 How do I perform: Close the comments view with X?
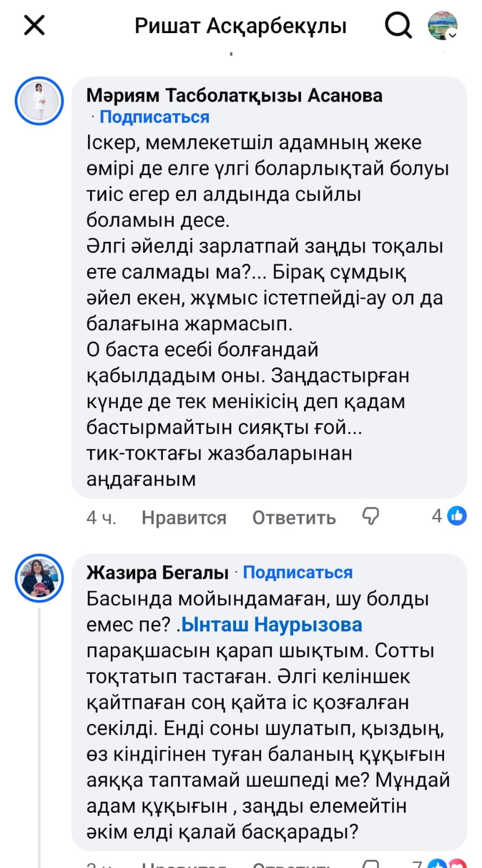[34, 25]
